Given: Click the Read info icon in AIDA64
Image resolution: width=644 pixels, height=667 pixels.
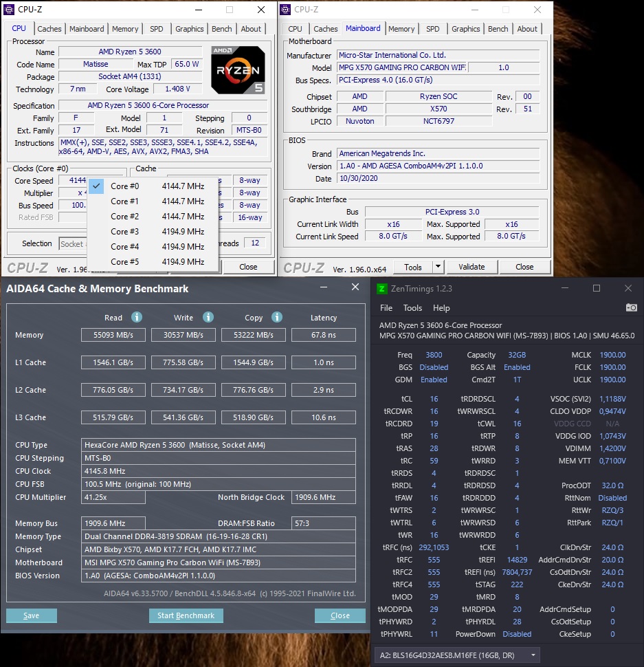Looking at the screenshot, I should (137, 317).
